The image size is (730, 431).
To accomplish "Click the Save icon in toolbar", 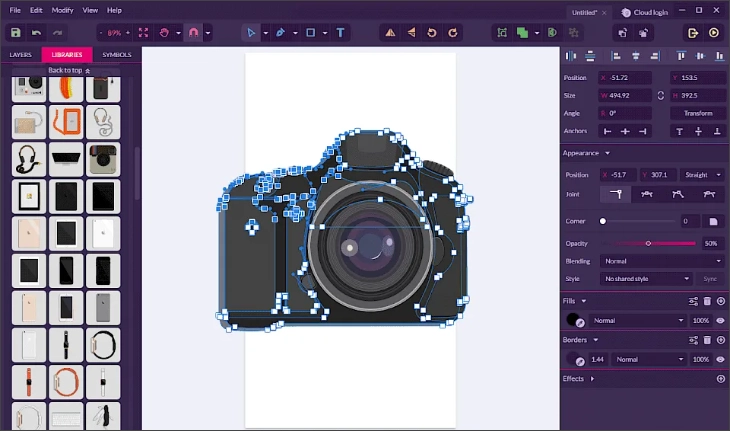I will pos(16,33).
